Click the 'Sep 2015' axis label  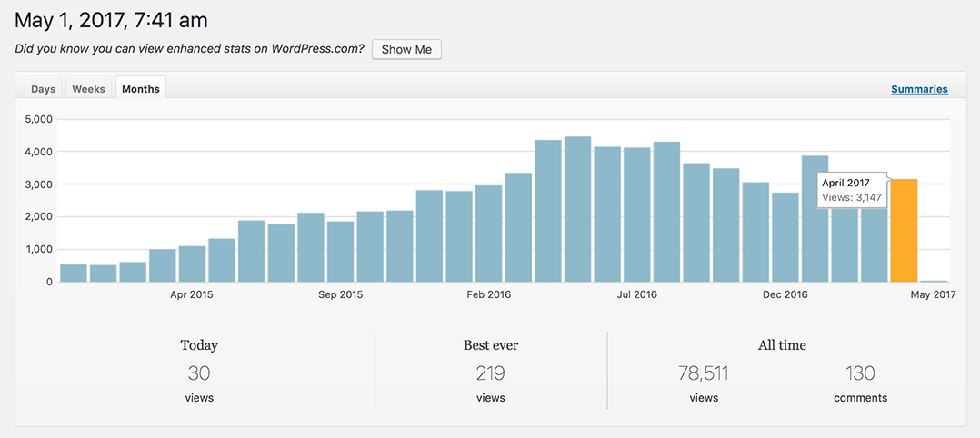[340, 294]
